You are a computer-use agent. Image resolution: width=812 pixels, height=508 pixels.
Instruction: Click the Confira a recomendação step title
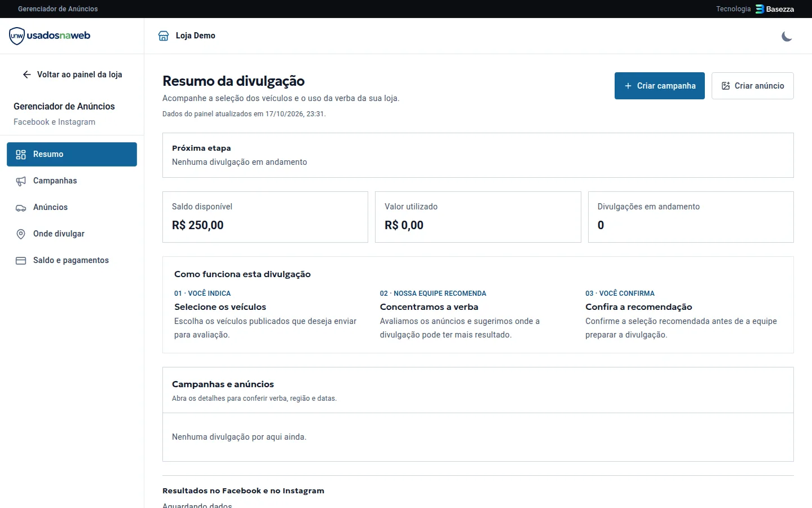[639, 307]
